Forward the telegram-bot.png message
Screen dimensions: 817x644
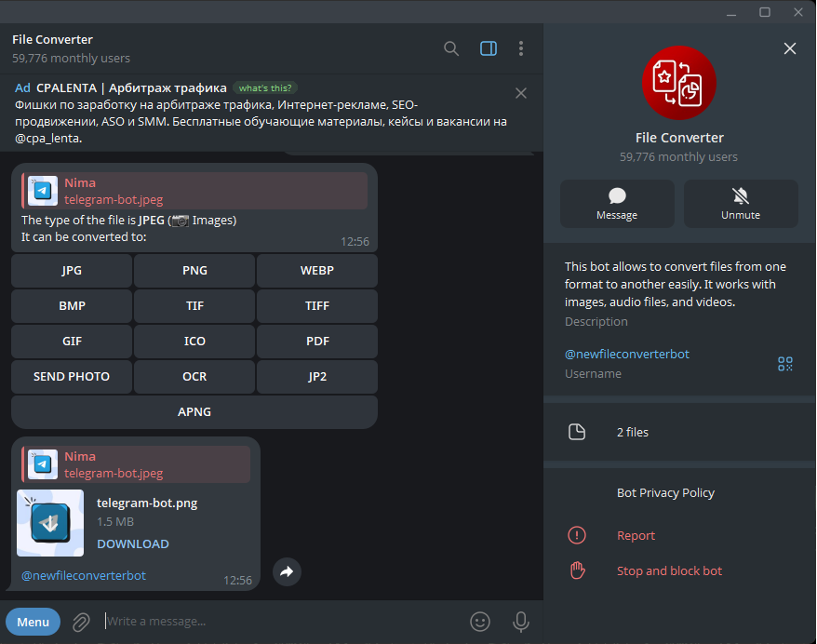click(x=287, y=571)
